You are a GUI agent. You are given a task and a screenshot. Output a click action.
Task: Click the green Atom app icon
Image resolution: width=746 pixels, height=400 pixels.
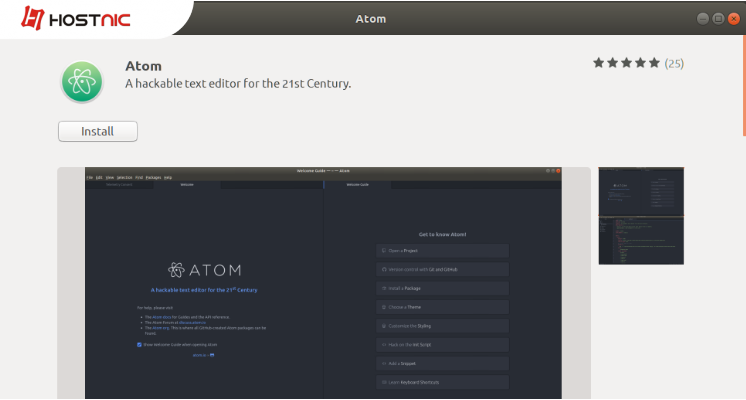82,82
